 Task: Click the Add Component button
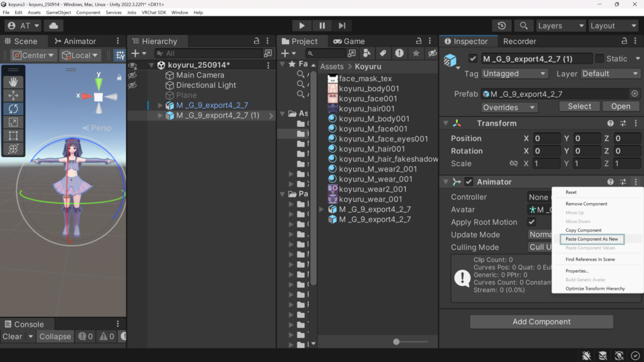point(541,322)
